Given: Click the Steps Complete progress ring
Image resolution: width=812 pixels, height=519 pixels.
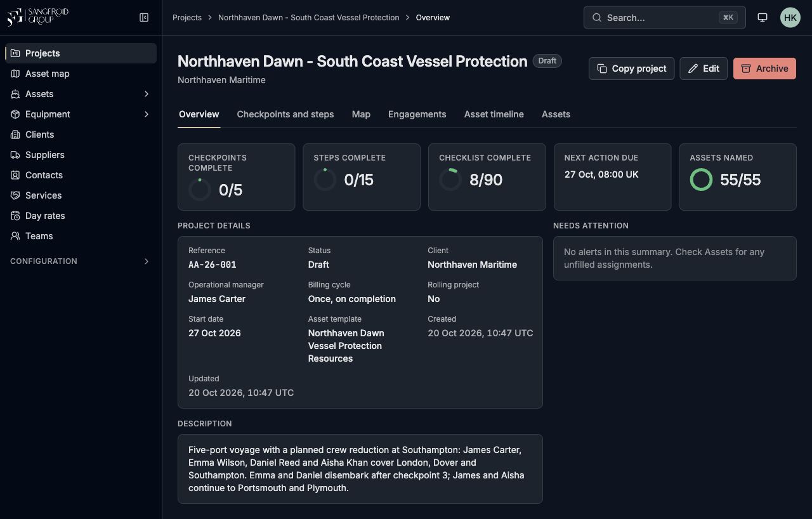Looking at the screenshot, I should click(x=325, y=180).
